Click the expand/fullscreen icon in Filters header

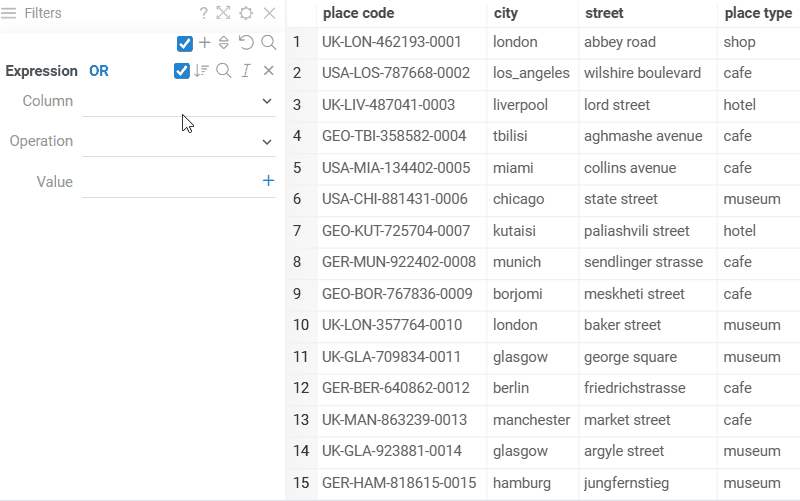point(223,13)
